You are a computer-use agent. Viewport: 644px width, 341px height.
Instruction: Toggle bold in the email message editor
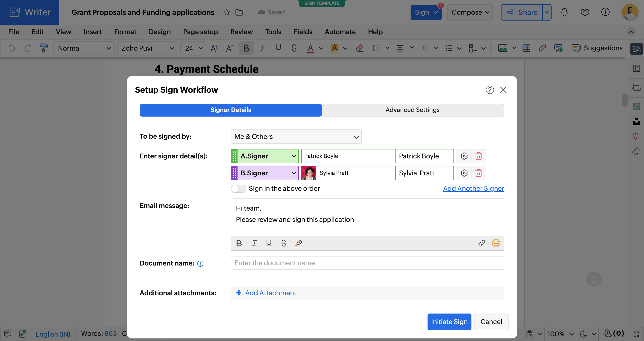coord(239,243)
